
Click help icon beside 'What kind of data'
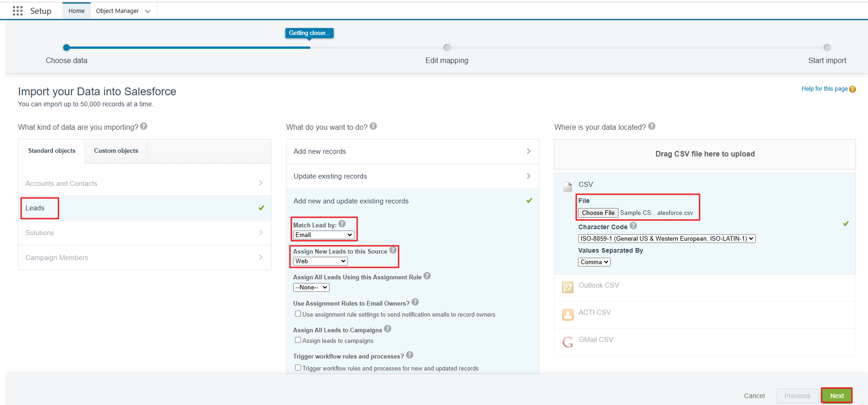pyautogui.click(x=144, y=127)
